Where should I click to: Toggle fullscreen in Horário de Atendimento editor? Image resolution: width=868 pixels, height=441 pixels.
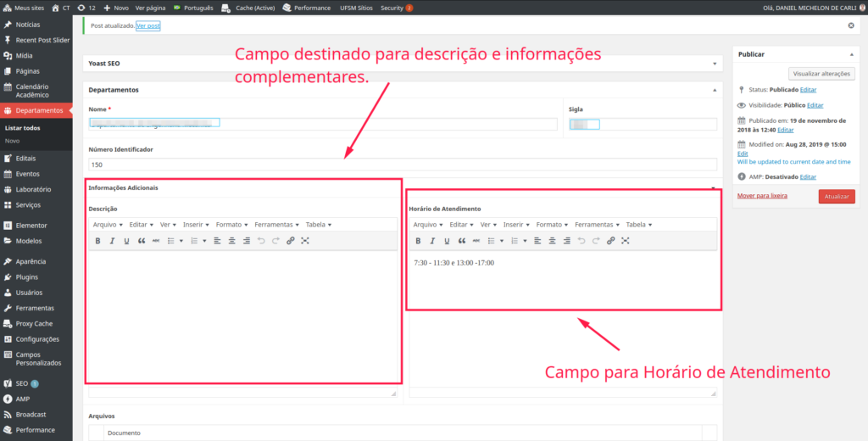coord(626,241)
